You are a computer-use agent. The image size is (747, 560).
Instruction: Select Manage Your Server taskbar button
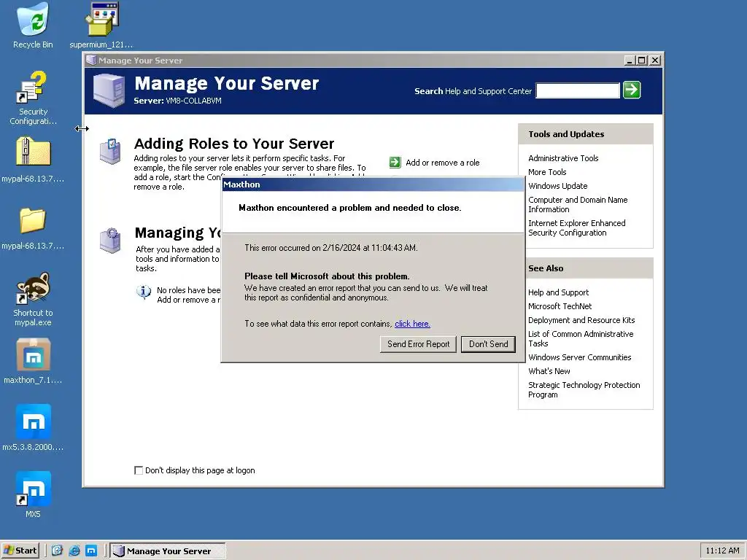(168, 551)
